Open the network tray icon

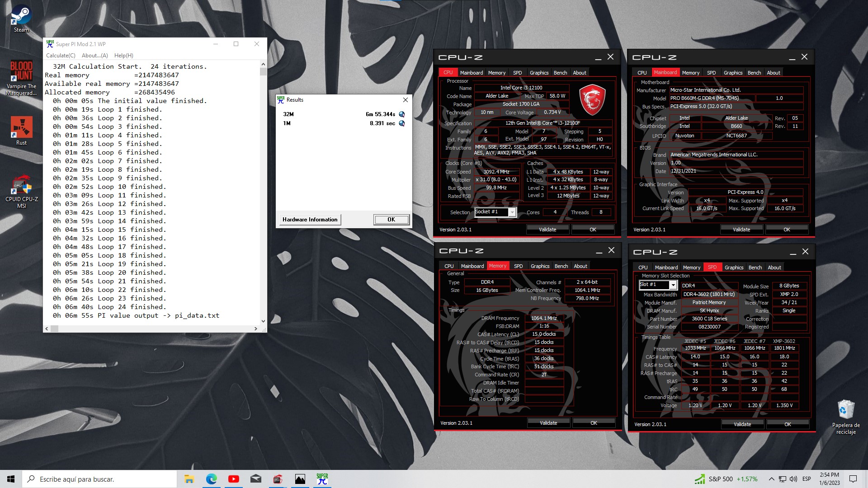(783, 479)
